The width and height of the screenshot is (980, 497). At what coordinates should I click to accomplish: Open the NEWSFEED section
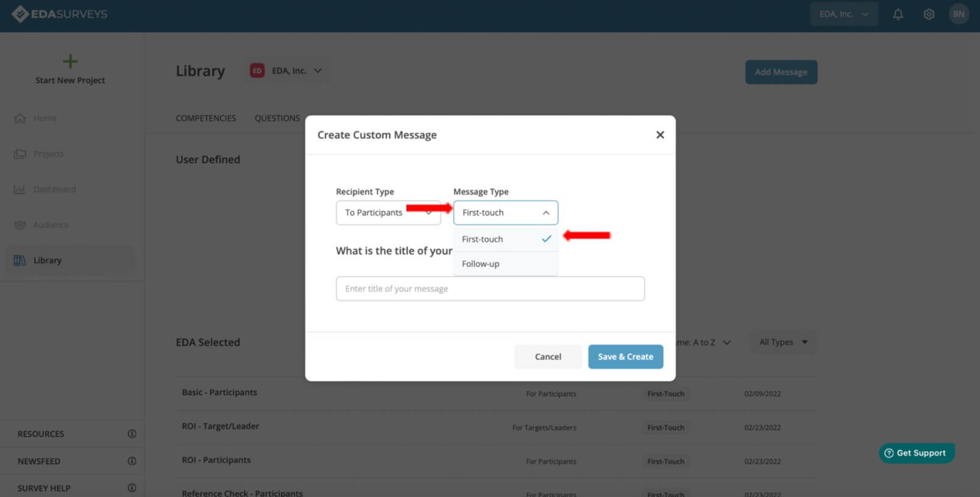39,461
